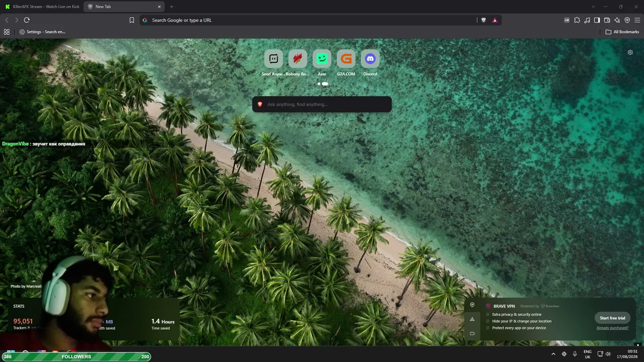Click the Google icon in address bar
This screenshot has width=644, height=362.
(145, 20)
